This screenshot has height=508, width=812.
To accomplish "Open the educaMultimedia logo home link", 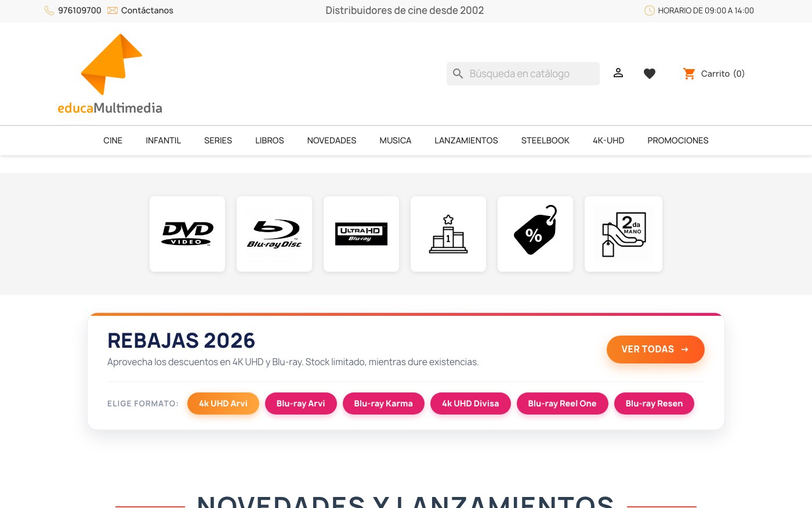I will (110, 74).
